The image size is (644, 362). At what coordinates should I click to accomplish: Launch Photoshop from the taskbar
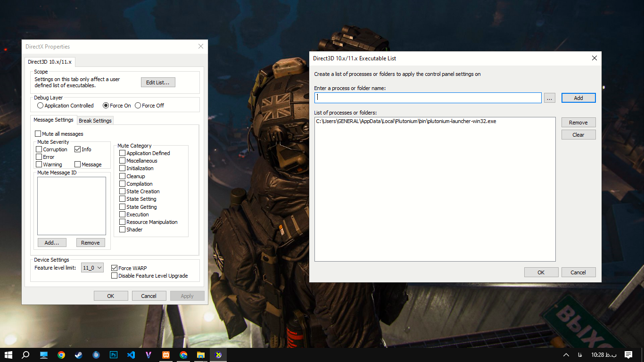coord(114,355)
